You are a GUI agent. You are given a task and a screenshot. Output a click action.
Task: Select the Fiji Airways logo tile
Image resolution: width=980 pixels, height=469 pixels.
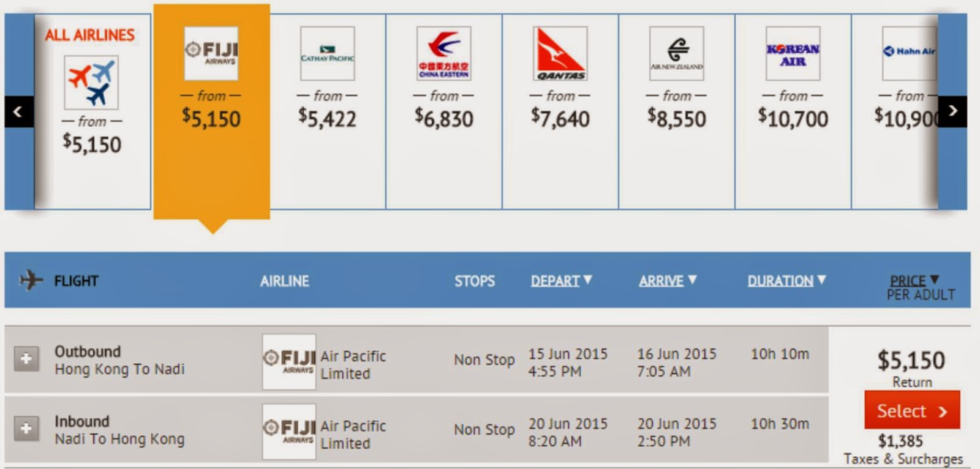tap(211, 53)
